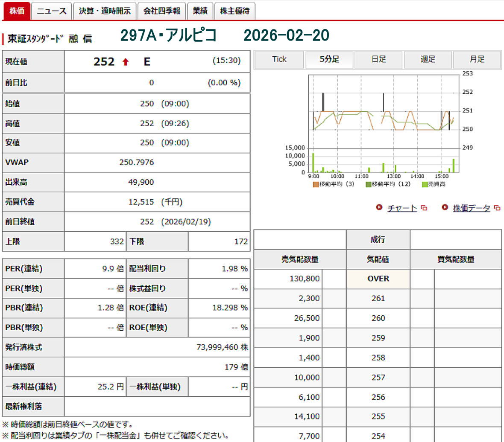Select the 5分足 chart interval
504x442 pixels.
click(x=329, y=59)
